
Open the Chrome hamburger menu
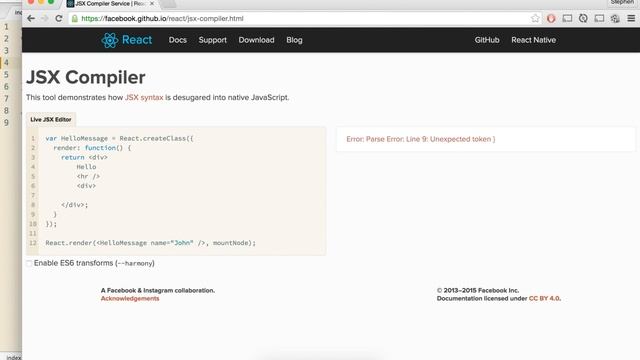tap(631, 18)
